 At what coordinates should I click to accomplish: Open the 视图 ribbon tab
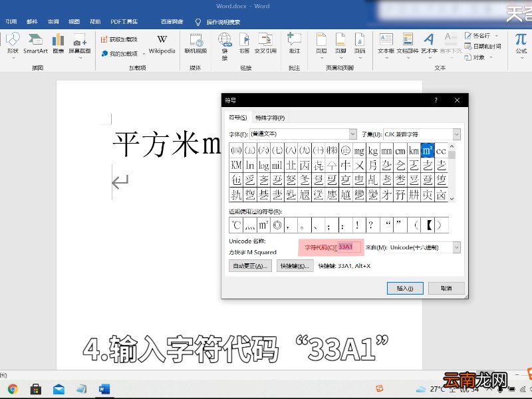click(74, 22)
